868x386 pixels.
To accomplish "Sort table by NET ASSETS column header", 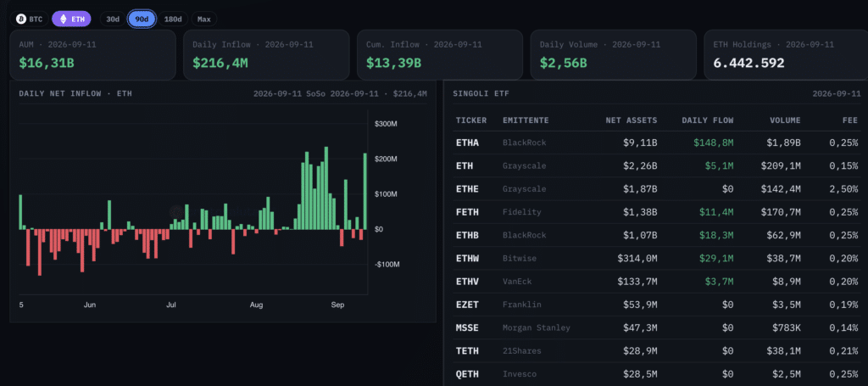I will pos(632,120).
